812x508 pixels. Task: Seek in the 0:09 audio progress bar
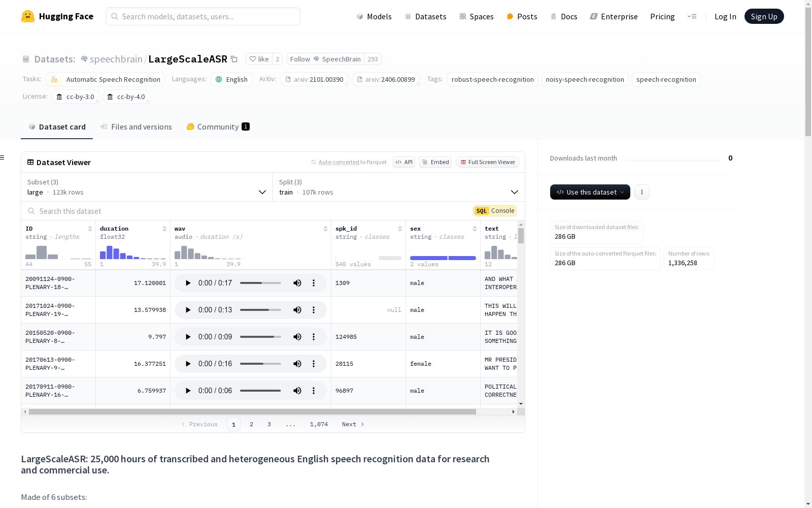click(260, 337)
